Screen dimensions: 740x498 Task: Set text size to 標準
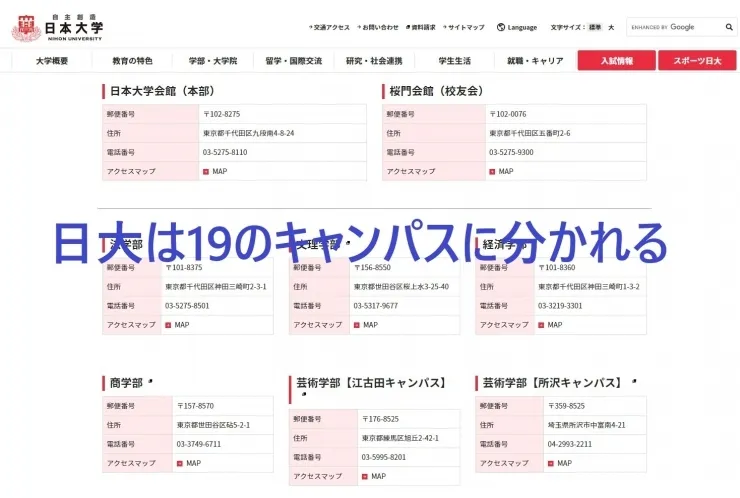595,27
